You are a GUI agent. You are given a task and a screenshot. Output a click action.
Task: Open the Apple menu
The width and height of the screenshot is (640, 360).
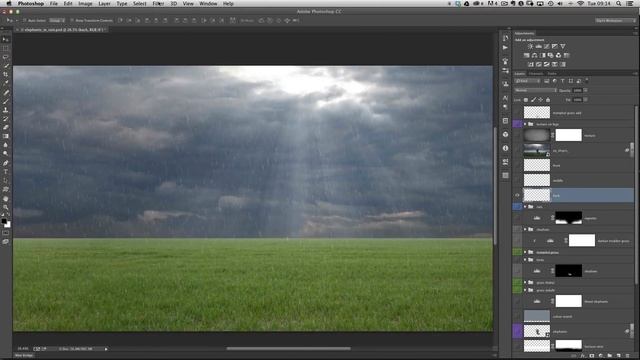(x=8, y=4)
